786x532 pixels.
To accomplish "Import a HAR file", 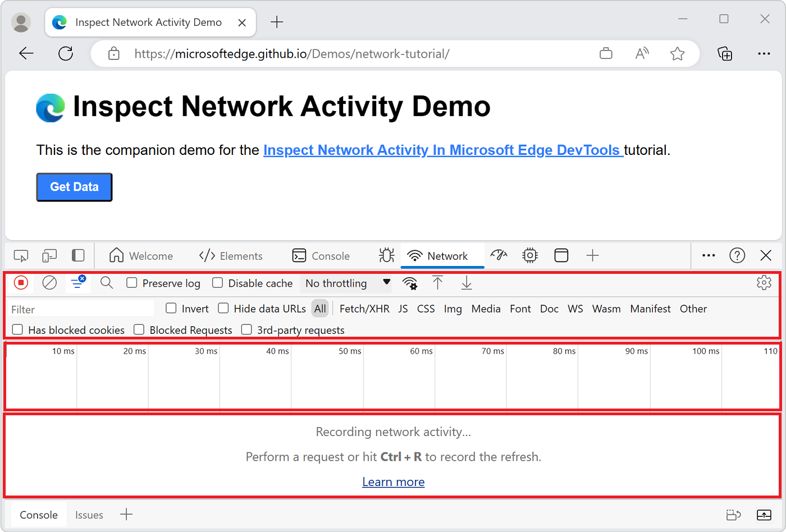I will pyautogui.click(x=438, y=283).
